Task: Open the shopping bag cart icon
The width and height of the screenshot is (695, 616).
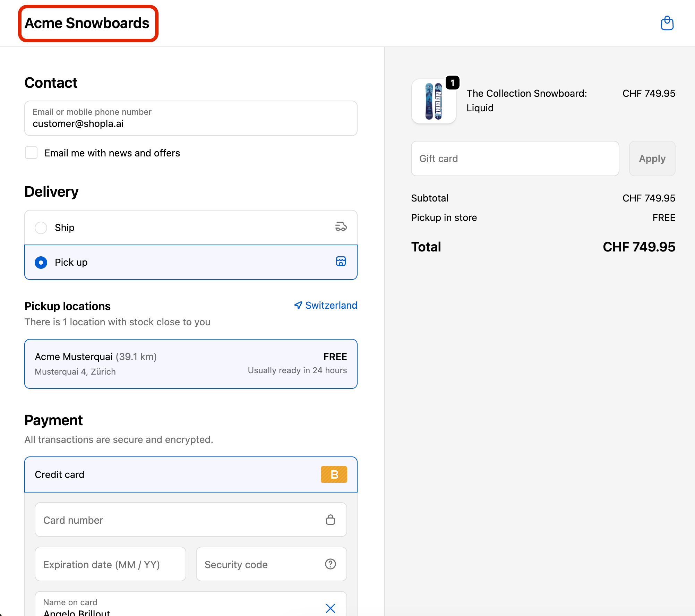Action: [x=667, y=23]
